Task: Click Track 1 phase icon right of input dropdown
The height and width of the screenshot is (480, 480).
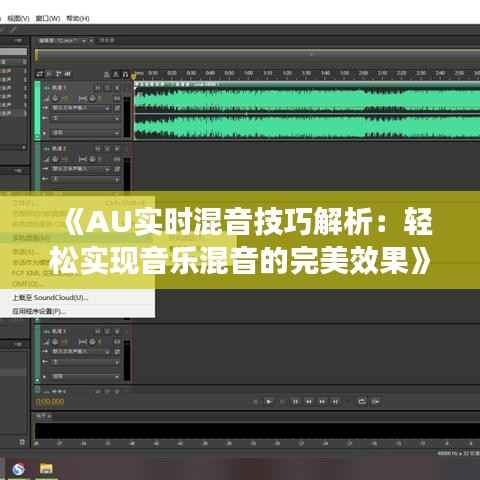Action: coord(117,108)
